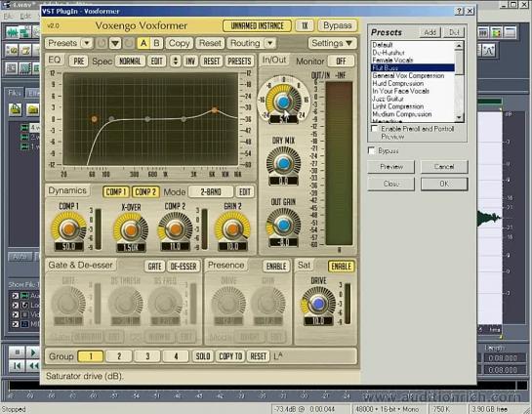The height and width of the screenshot is (414, 532).
Task: Open the Settings dropdown
Action: click(332, 43)
